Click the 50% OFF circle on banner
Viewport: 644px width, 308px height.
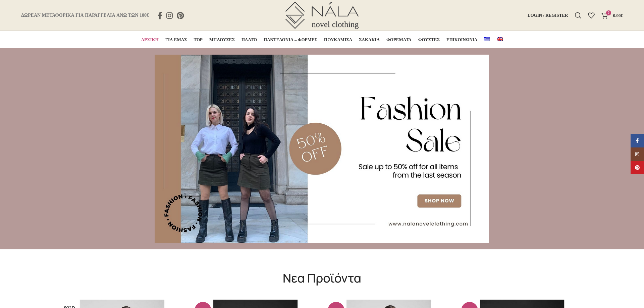[315, 148]
